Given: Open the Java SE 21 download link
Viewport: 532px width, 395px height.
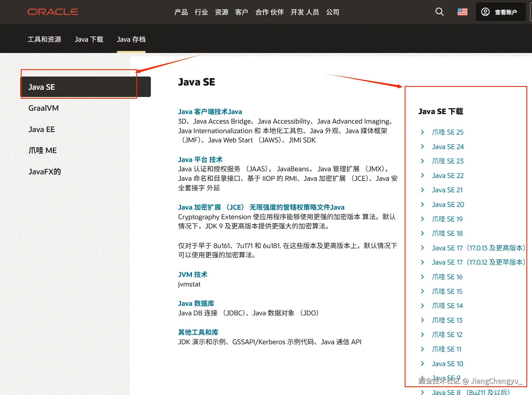Looking at the screenshot, I should tap(447, 190).
